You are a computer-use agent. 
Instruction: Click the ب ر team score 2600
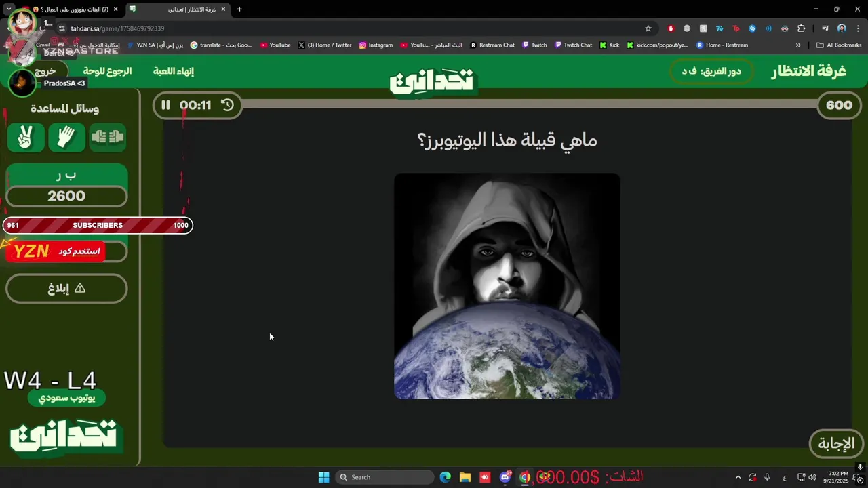66,196
